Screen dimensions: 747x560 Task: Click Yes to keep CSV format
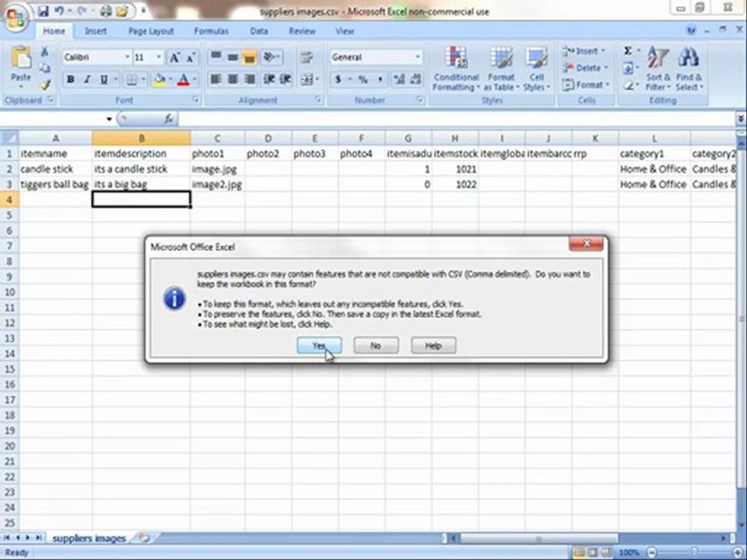click(319, 345)
